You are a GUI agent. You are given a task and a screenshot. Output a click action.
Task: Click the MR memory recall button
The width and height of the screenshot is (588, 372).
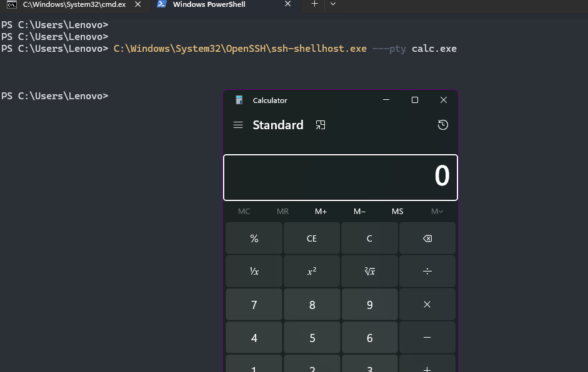pos(282,212)
